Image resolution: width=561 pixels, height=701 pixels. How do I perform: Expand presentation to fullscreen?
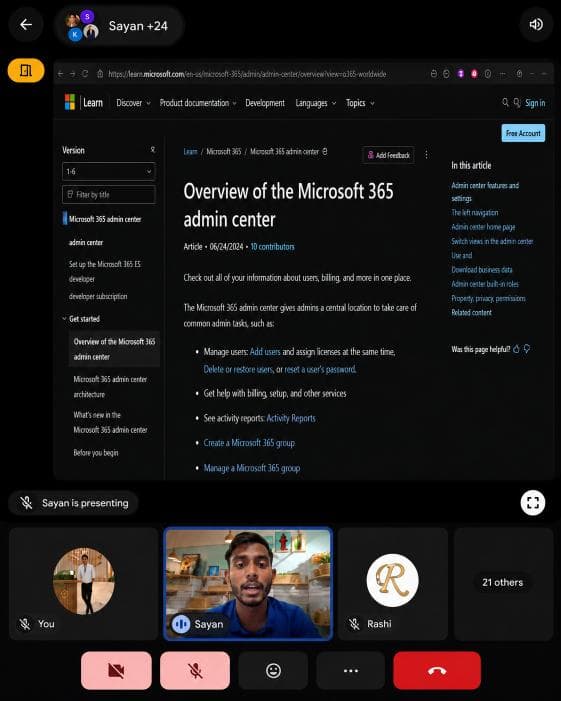pyautogui.click(x=533, y=503)
